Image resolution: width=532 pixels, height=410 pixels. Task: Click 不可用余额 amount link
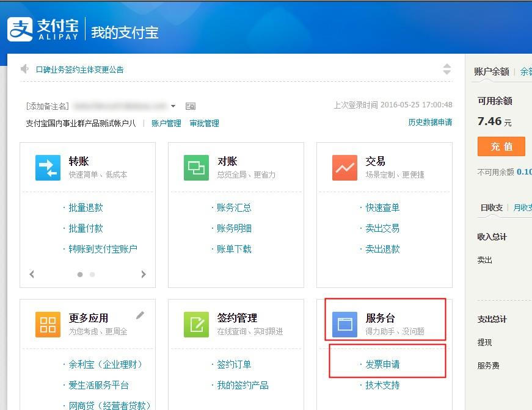(x=524, y=172)
